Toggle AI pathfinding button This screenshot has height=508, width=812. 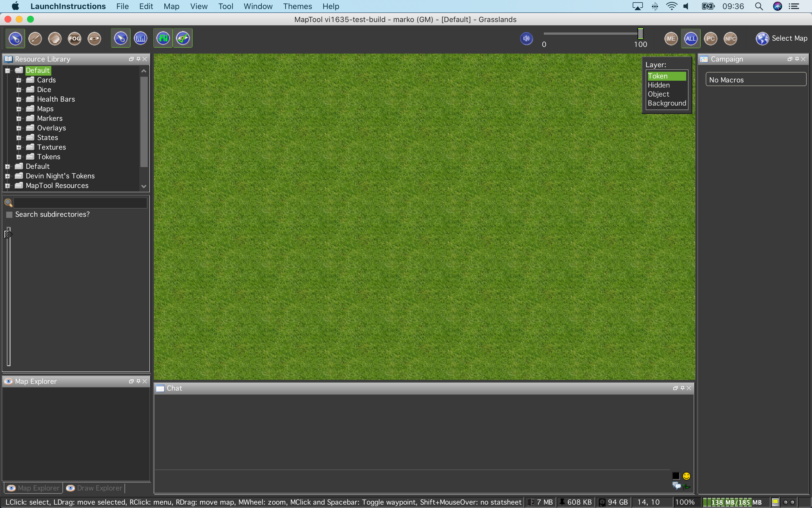pyautogui.click(x=163, y=38)
